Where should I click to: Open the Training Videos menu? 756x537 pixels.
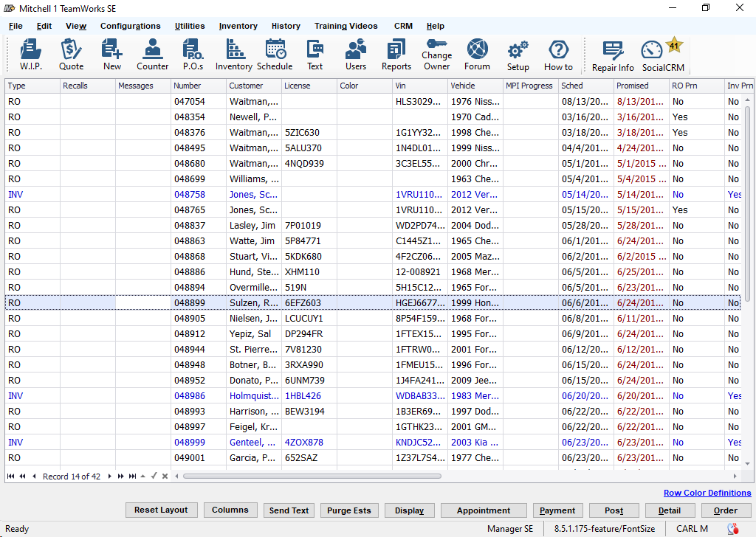[x=346, y=26]
